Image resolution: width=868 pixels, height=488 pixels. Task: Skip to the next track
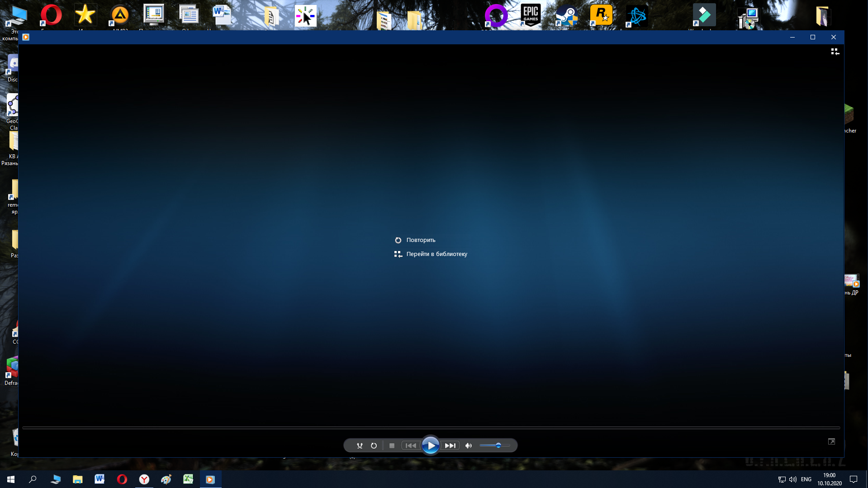450,445
